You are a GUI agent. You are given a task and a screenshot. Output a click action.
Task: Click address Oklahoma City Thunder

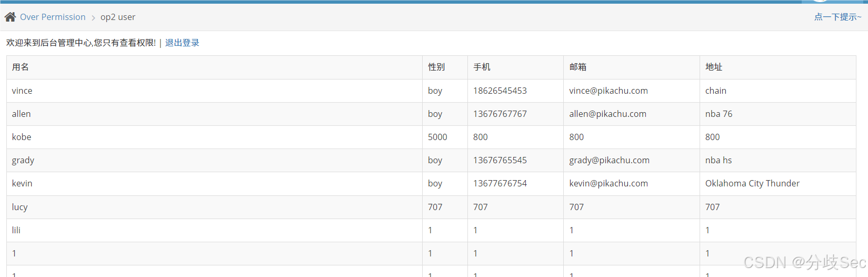pyautogui.click(x=753, y=183)
